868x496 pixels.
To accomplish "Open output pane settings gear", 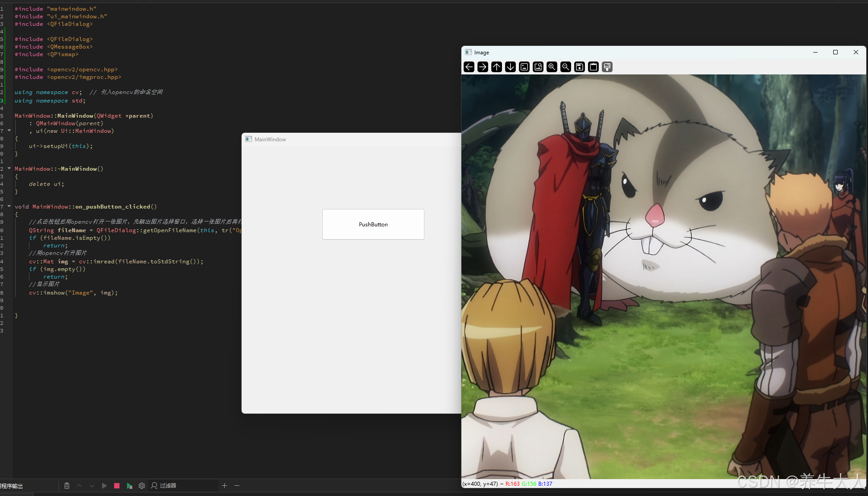I will 142,486.
